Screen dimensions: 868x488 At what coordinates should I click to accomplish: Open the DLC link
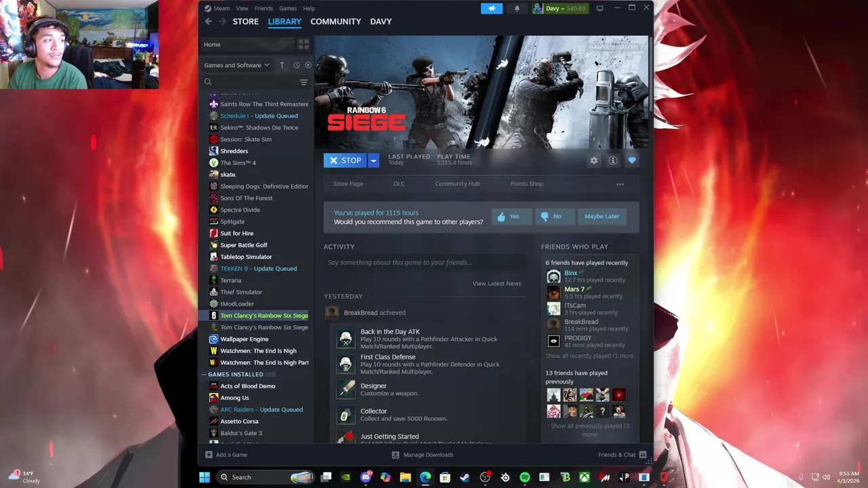coord(399,184)
